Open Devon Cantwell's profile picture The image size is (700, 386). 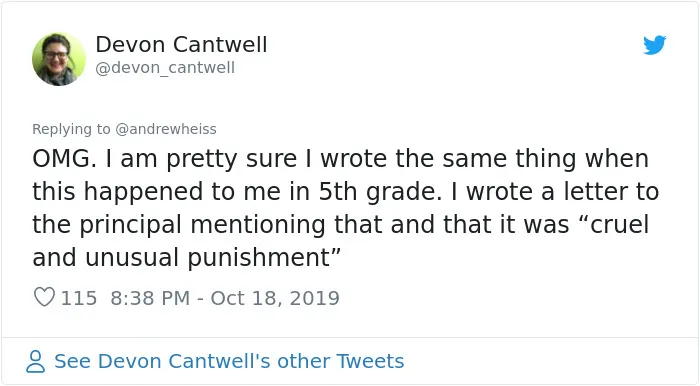tap(59, 59)
